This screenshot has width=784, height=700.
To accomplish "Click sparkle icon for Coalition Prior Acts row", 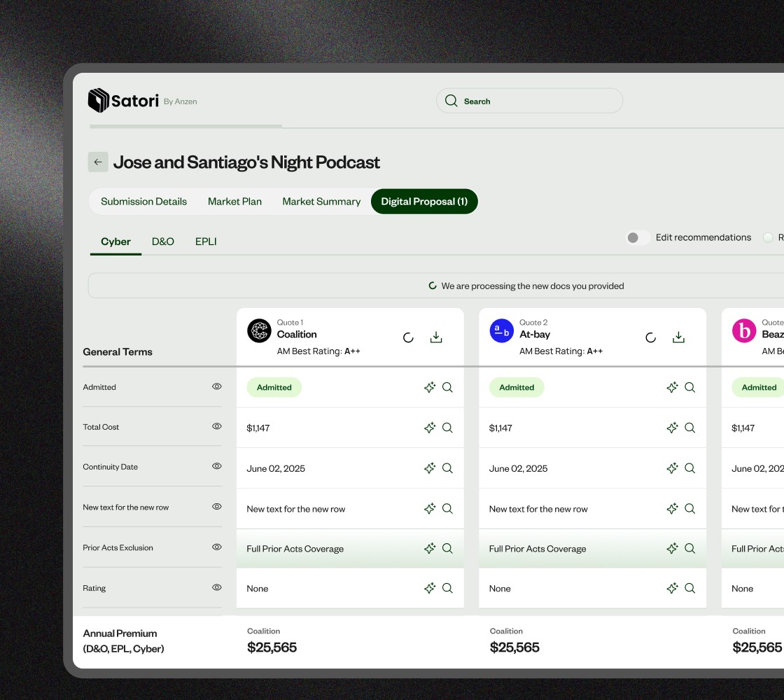I will [430, 549].
